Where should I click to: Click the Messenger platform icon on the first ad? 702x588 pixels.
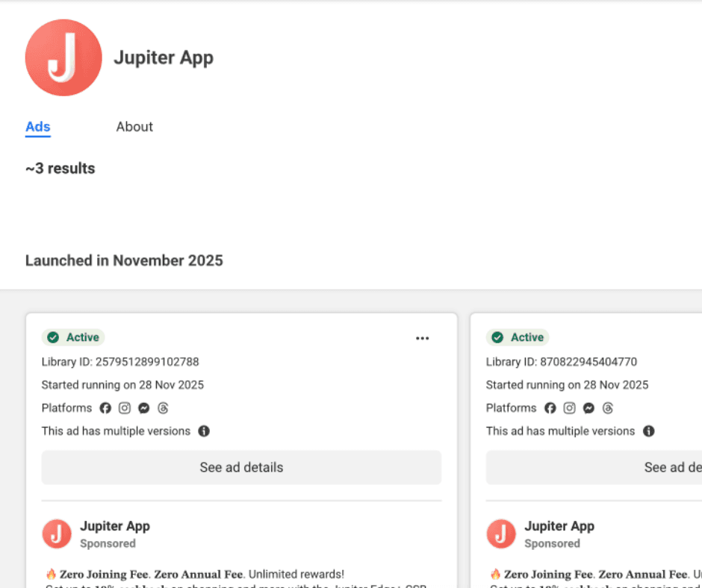(x=143, y=408)
